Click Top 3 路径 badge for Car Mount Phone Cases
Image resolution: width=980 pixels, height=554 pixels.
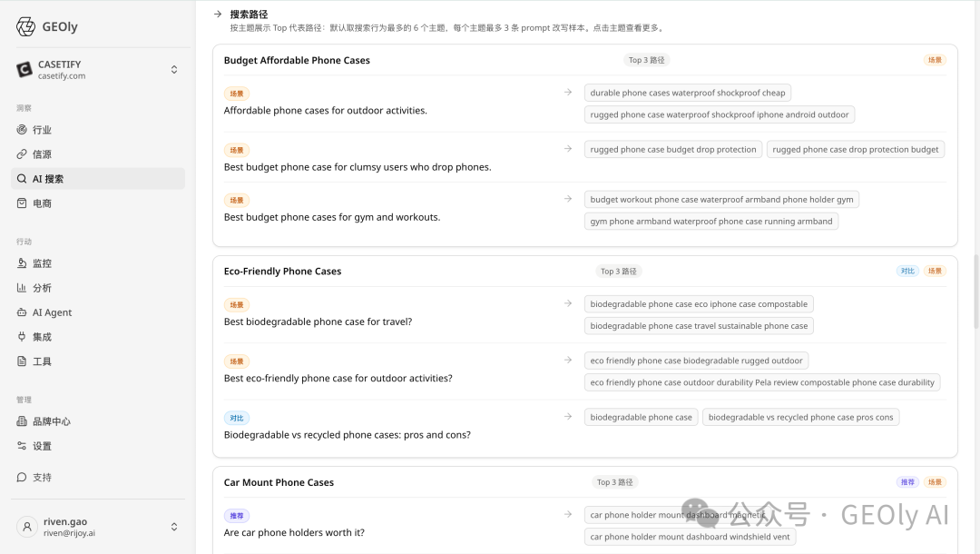615,482
